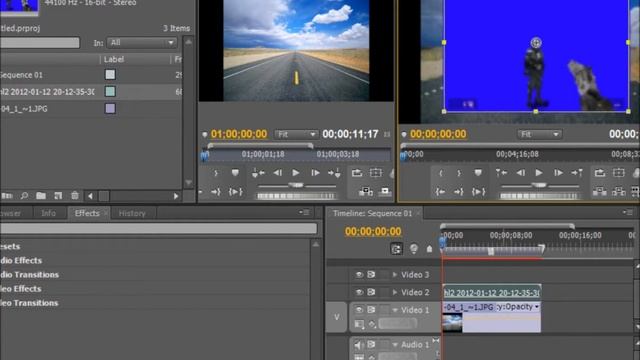Go to previous marker in Source monitor
The height and width of the screenshot is (360, 640).
258,173
